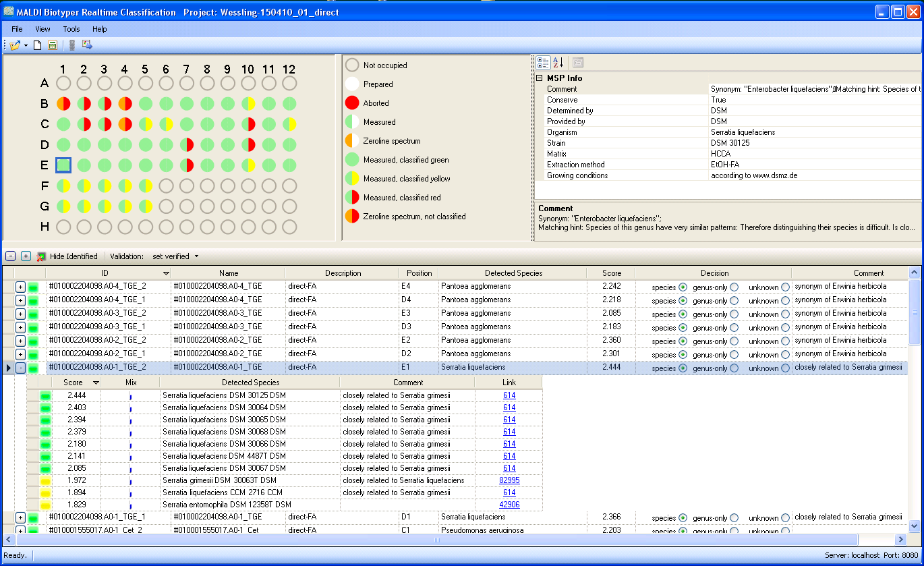Select unknown radio for row D3
This screenshot has height=566, width=924.
pyautogui.click(x=785, y=328)
